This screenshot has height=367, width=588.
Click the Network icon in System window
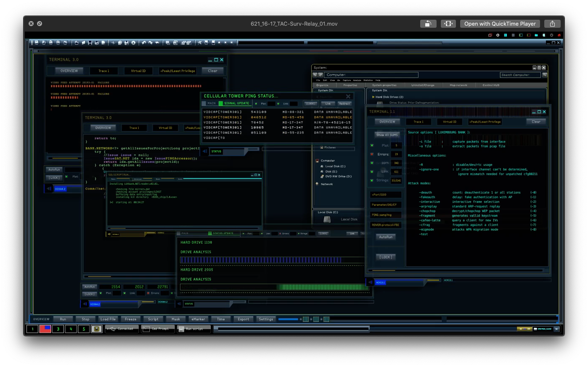[x=317, y=184]
